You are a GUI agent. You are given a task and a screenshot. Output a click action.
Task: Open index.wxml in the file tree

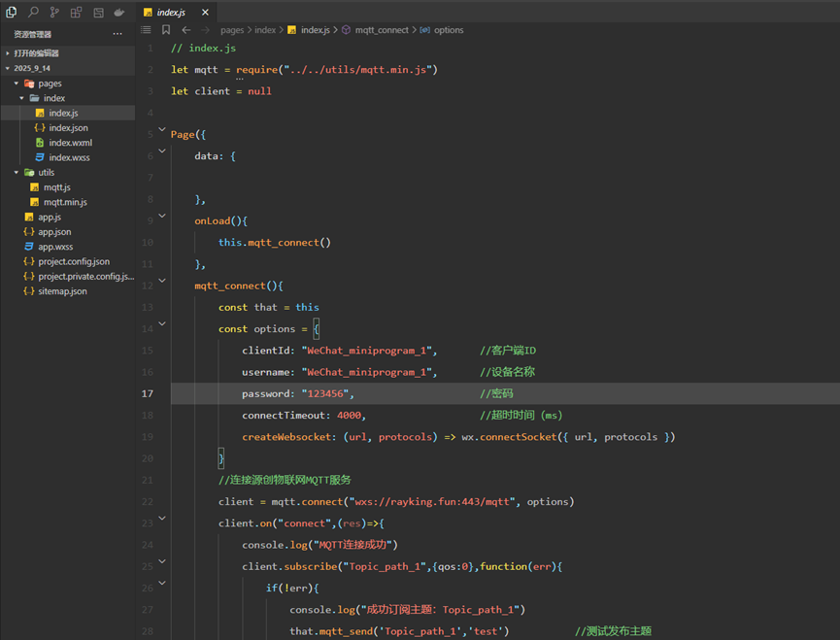coord(70,143)
